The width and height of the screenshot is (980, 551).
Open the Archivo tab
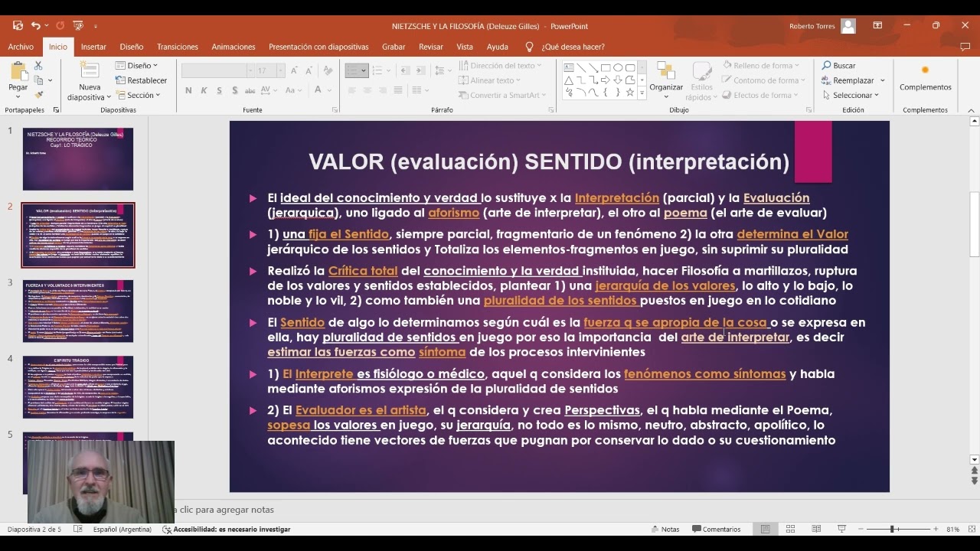tap(21, 47)
